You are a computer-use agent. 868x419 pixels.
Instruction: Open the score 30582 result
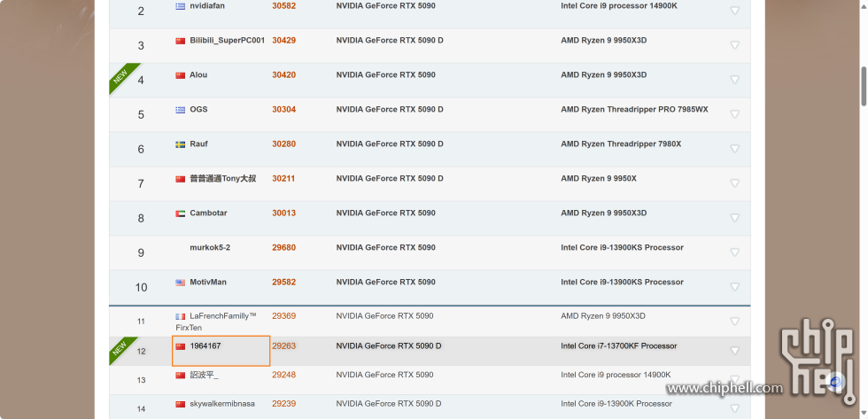tap(284, 6)
